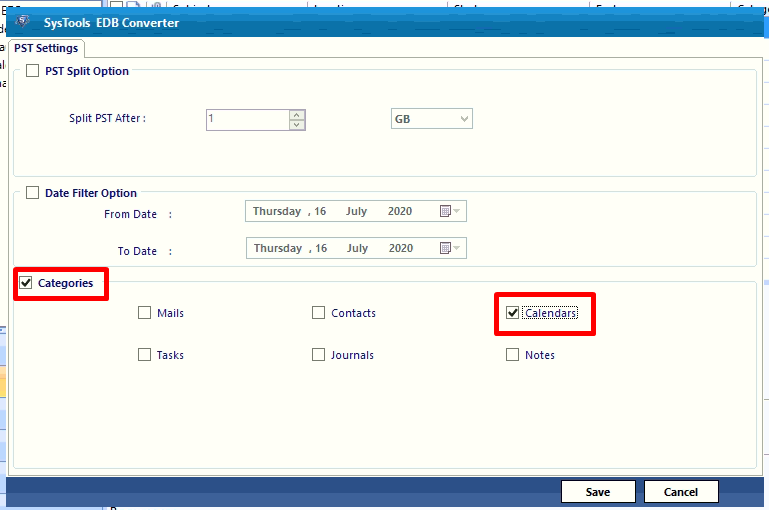Click the Split PST After label

pyautogui.click(x=107, y=118)
